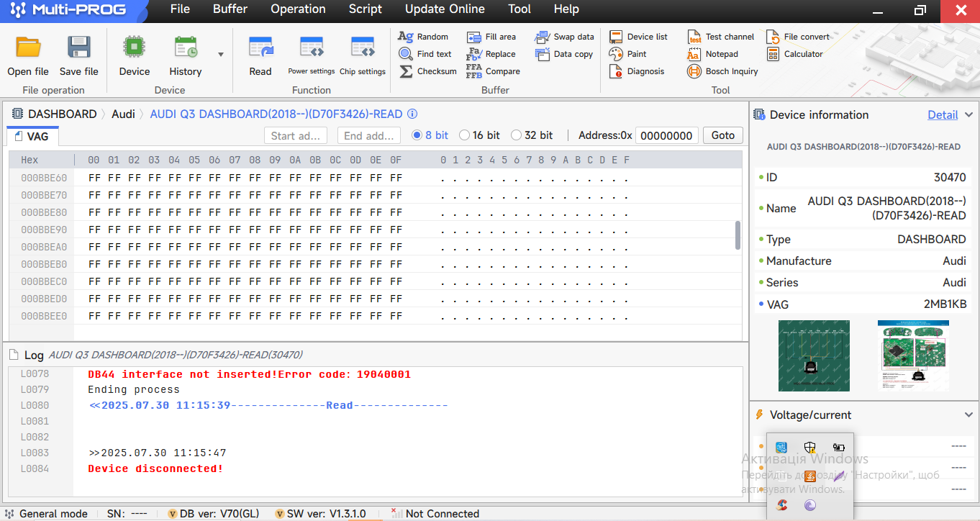Click Audi in the breadcrumb
This screenshot has height=521, width=980.
click(x=123, y=114)
